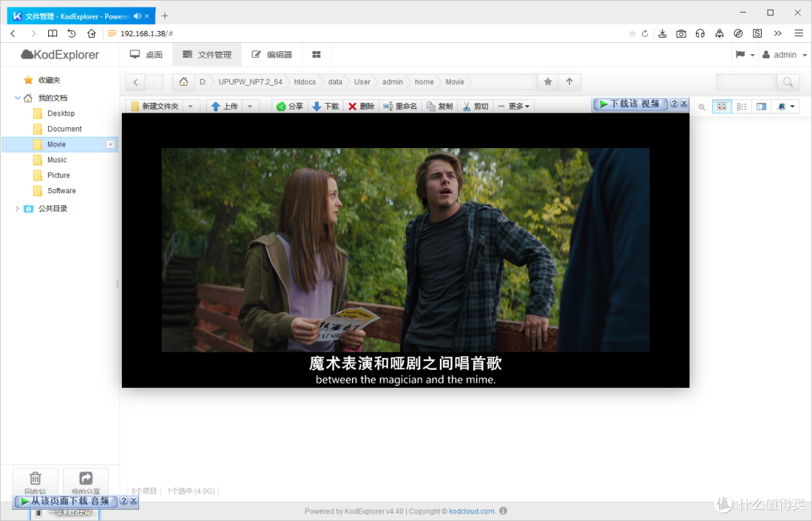Click the 删除 delete button
Screen dimensions: 812x521
pos(361,106)
